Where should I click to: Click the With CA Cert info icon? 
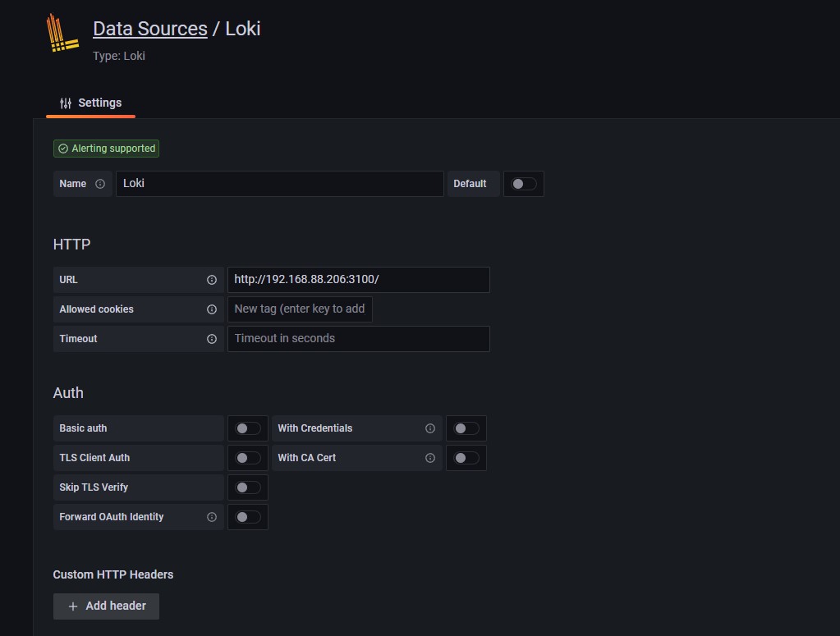click(430, 458)
